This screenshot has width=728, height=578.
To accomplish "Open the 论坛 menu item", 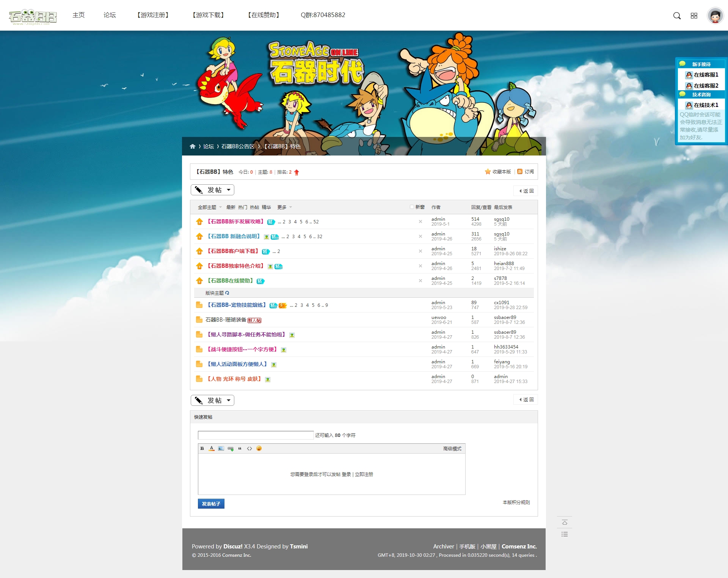I will point(110,15).
